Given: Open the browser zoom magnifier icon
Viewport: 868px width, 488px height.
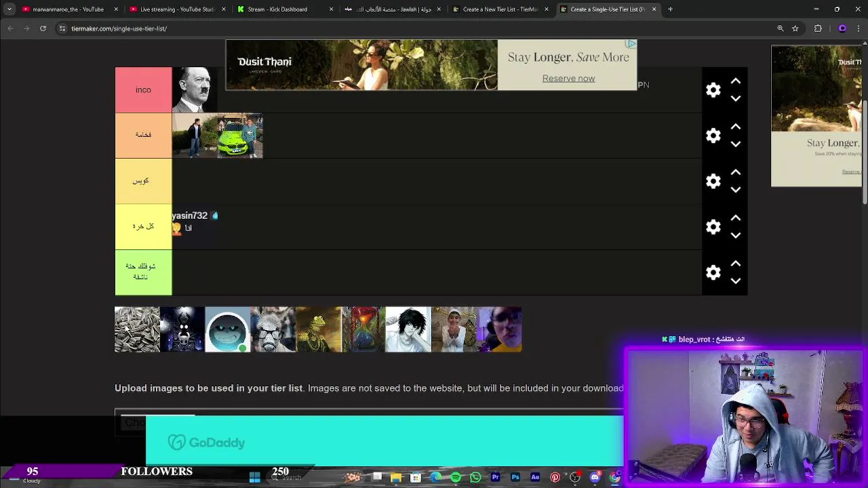Looking at the screenshot, I should (781, 28).
